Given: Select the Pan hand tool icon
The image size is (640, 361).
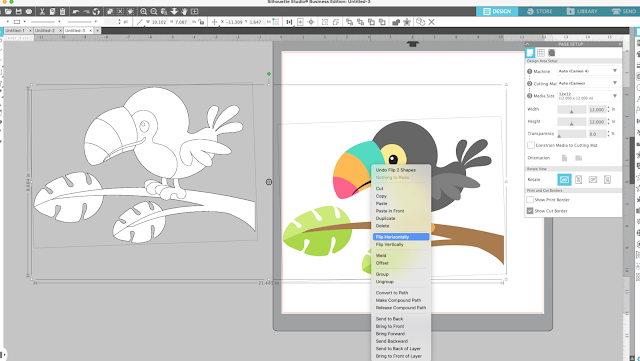Looking at the screenshot, I should tap(184, 11).
